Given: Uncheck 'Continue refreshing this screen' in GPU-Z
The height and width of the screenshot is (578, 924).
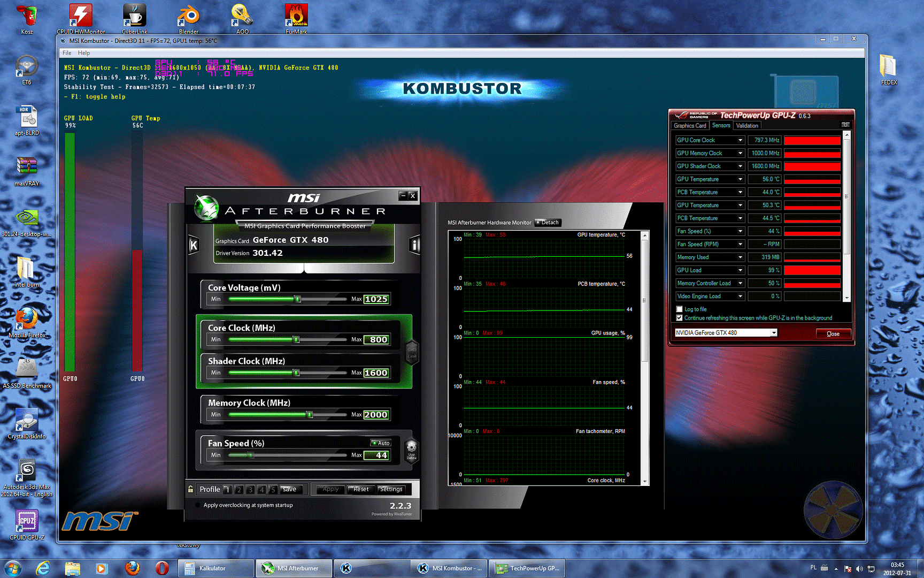Looking at the screenshot, I should [680, 318].
